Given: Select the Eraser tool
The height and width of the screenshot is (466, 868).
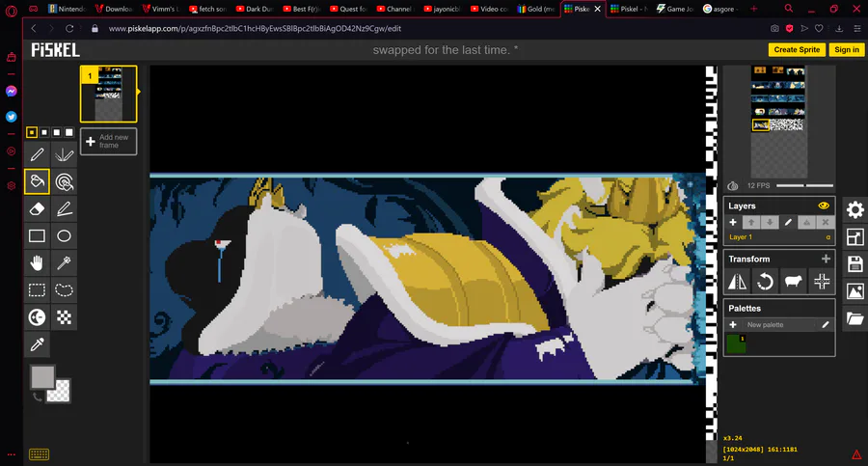Looking at the screenshot, I should click(37, 209).
